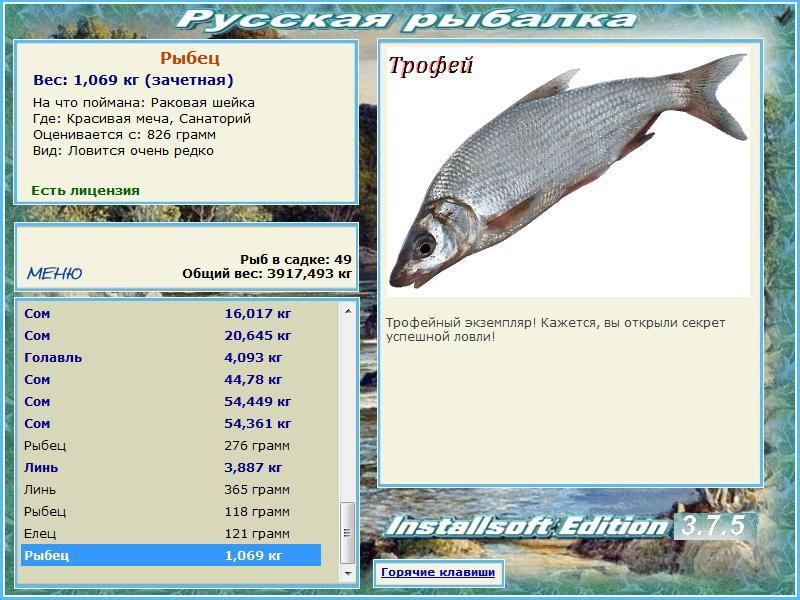Click the Где: Красивая меча, Санаторий line
Image resolution: width=800 pixels, height=600 pixels.
coord(142,119)
